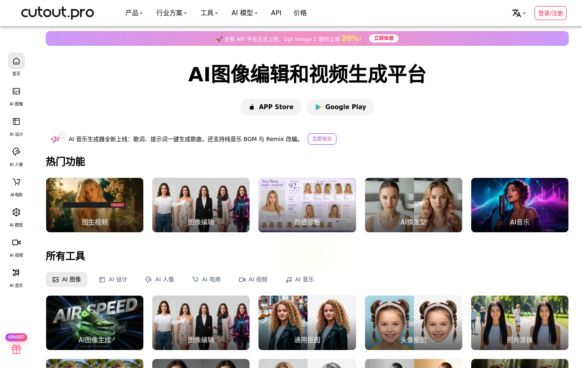The image size is (588, 368).
Task: Open the 首页 home sidebar icon
Action: coord(16,61)
